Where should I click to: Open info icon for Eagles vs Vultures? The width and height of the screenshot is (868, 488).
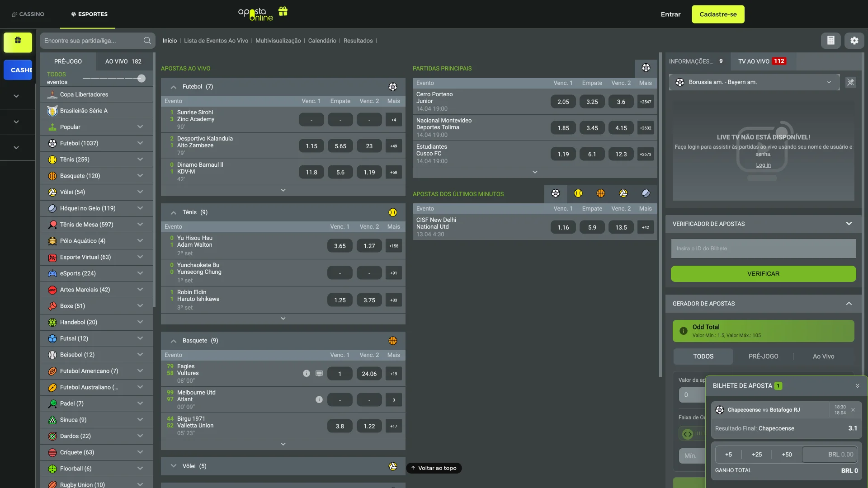click(307, 374)
